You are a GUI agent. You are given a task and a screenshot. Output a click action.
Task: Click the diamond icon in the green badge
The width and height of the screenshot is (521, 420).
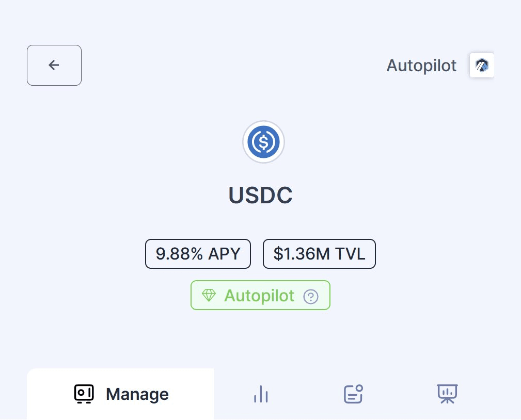click(209, 296)
